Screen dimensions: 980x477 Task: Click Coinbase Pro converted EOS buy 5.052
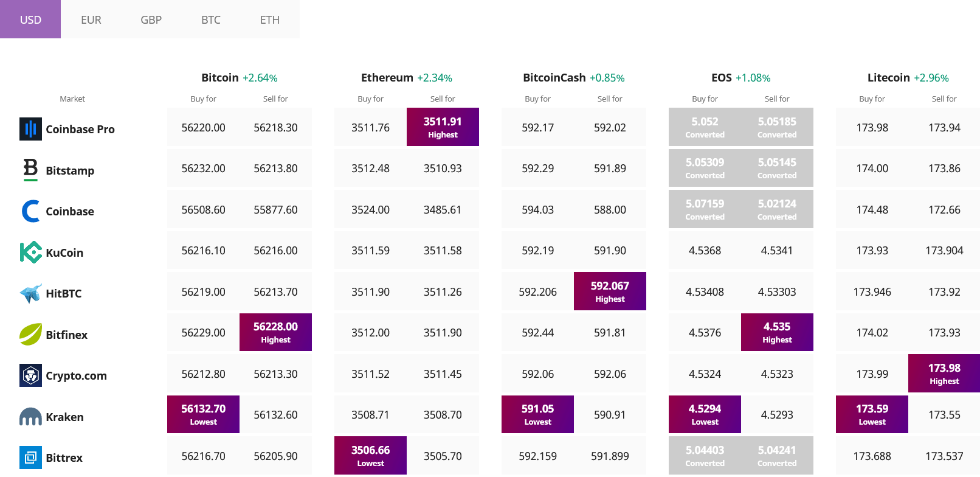(705, 127)
